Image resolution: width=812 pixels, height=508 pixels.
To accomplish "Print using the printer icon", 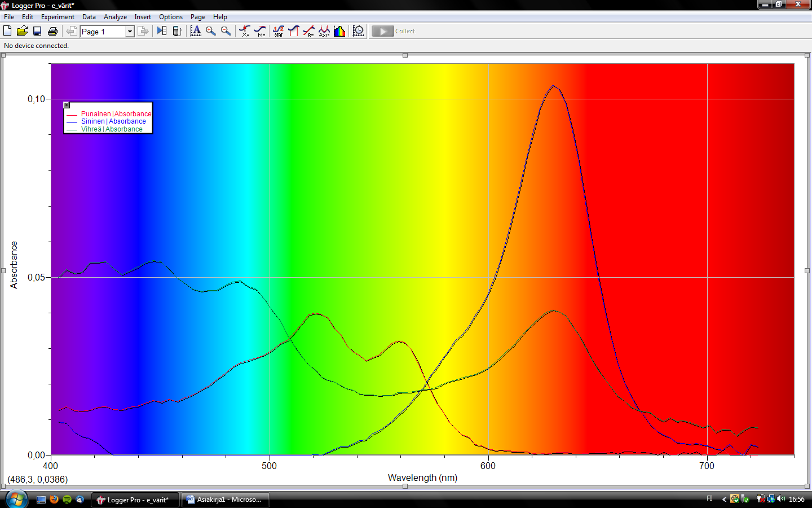I will click(52, 31).
